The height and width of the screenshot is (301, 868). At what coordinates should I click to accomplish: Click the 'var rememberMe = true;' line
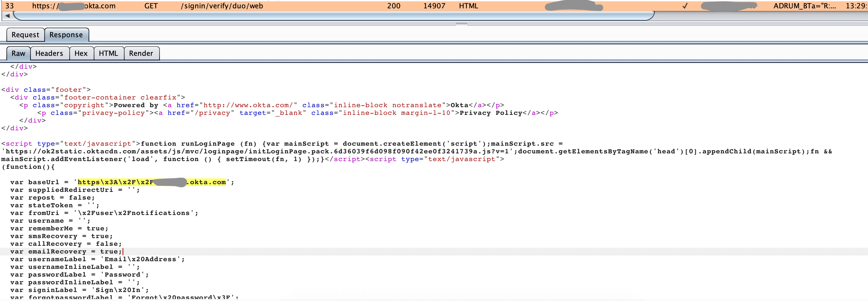59,228
